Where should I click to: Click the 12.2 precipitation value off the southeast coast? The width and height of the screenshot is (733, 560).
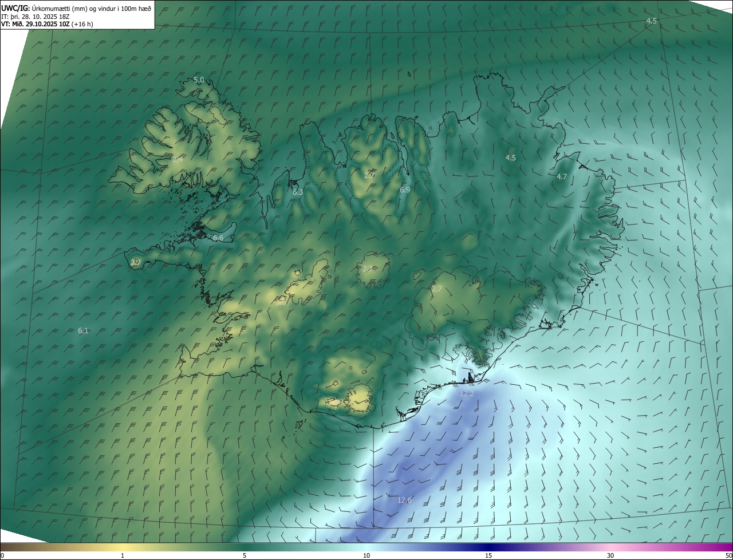point(467,394)
